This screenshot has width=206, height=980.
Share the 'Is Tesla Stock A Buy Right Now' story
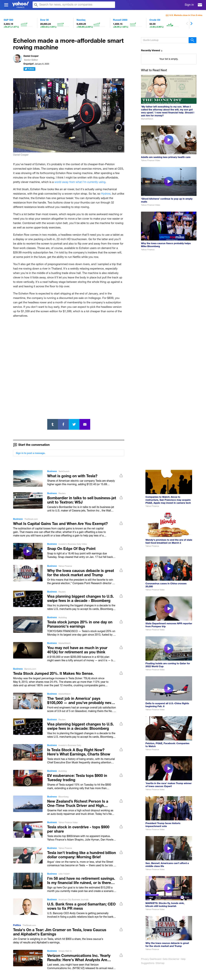(121, 750)
